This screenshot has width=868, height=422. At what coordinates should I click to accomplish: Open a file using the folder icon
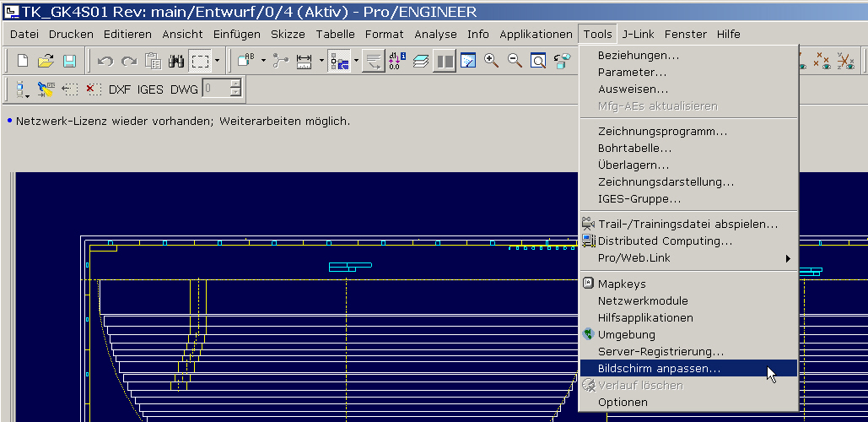pyautogui.click(x=46, y=61)
